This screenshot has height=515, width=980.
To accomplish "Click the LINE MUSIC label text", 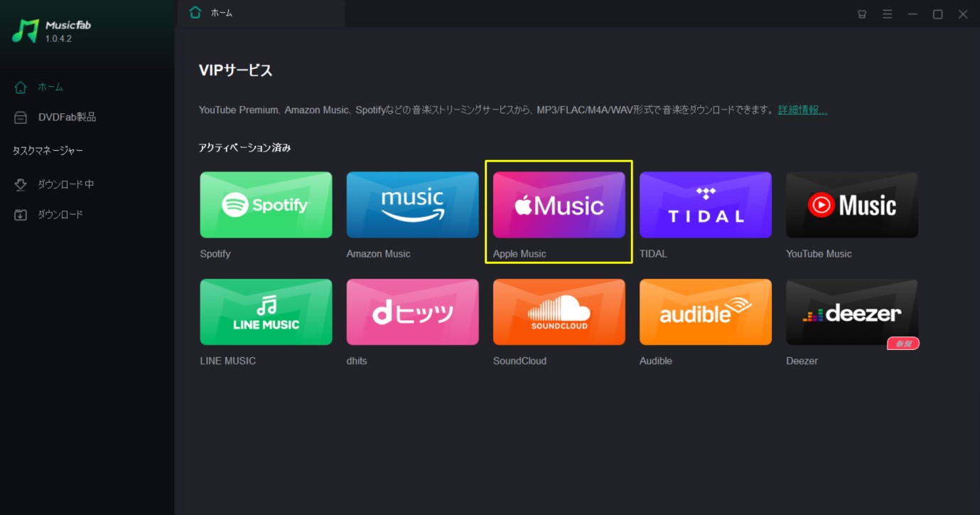I will tap(227, 361).
